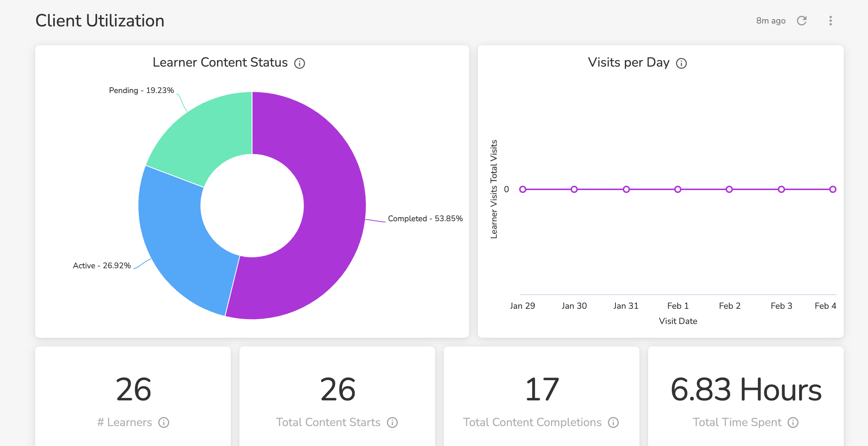868x446 pixels.
Task: Click the 'Jan 31' axis label
Action: (626, 306)
